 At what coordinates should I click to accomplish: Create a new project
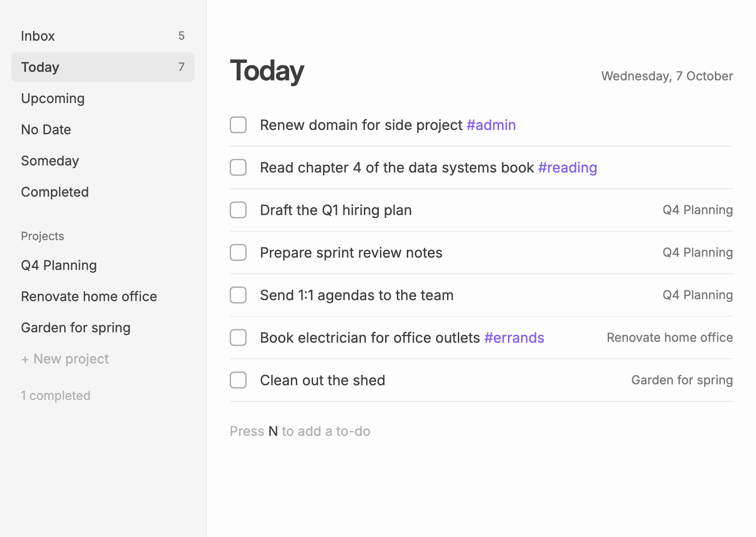click(x=65, y=359)
